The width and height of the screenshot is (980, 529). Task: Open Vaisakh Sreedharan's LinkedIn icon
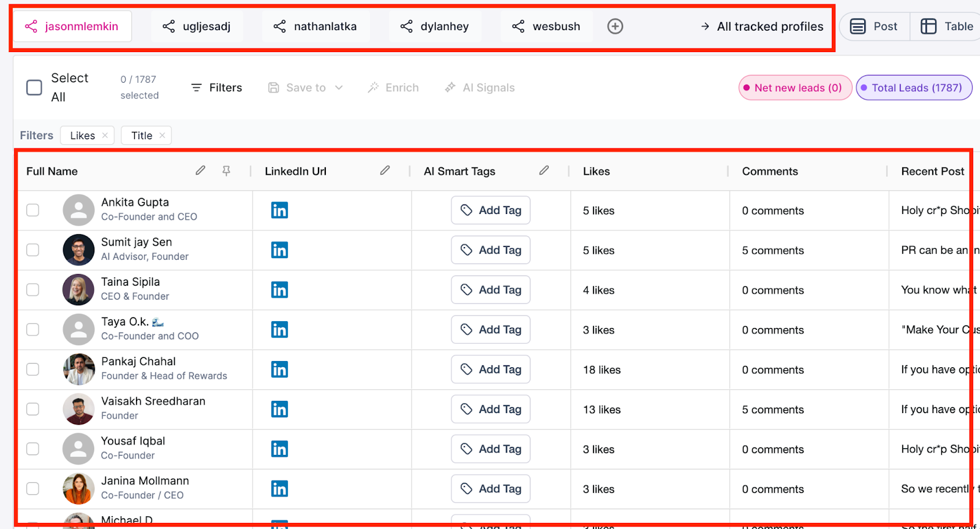(279, 409)
